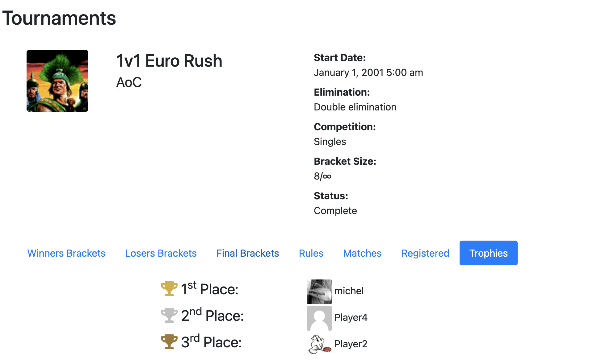The width and height of the screenshot is (593, 364).
Task: Show the Registered players tab
Action: click(425, 253)
